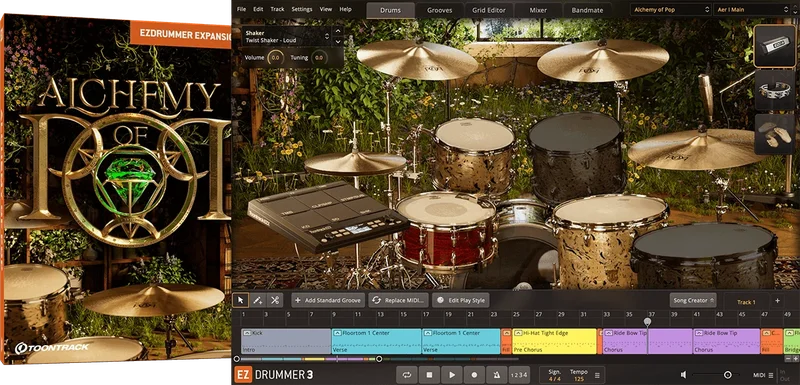800x385 pixels.
Task: Expand the Kick Intro block chevron
Action: click(x=247, y=333)
